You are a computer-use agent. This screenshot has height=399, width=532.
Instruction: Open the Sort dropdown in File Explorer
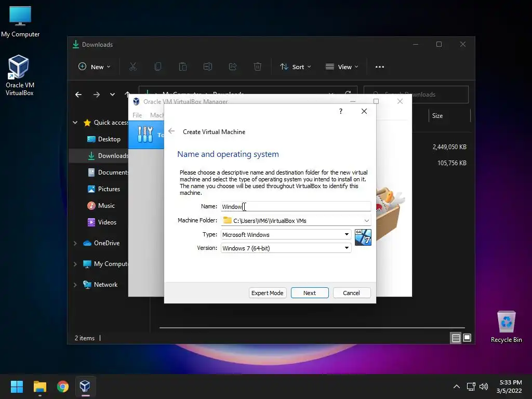(x=295, y=67)
